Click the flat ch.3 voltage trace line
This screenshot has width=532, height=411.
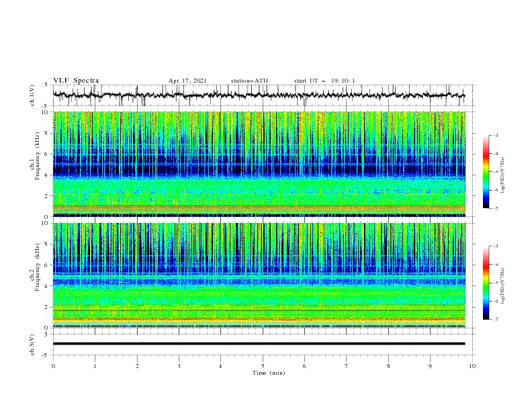coord(259,344)
